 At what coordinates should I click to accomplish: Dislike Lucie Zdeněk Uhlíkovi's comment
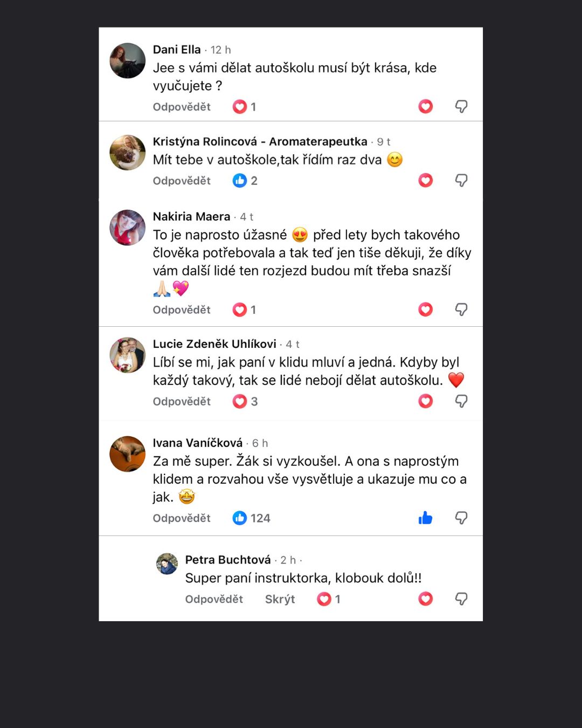tap(461, 401)
